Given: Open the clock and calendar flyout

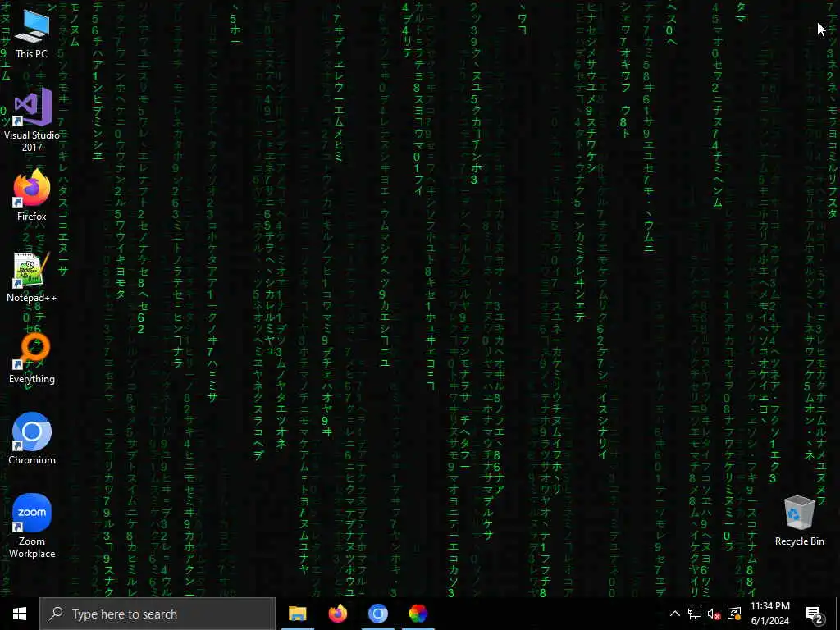Looking at the screenshot, I should coord(769,614).
